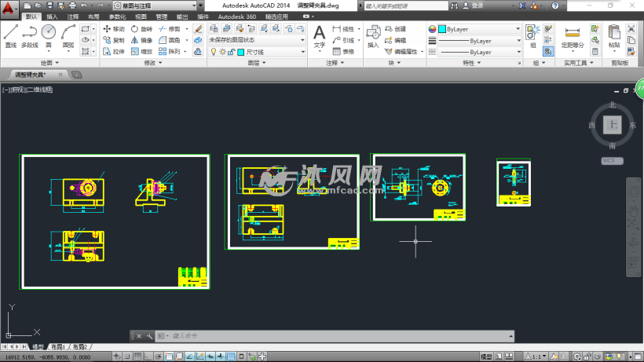Click the Insert block (插入) icon

373,36
